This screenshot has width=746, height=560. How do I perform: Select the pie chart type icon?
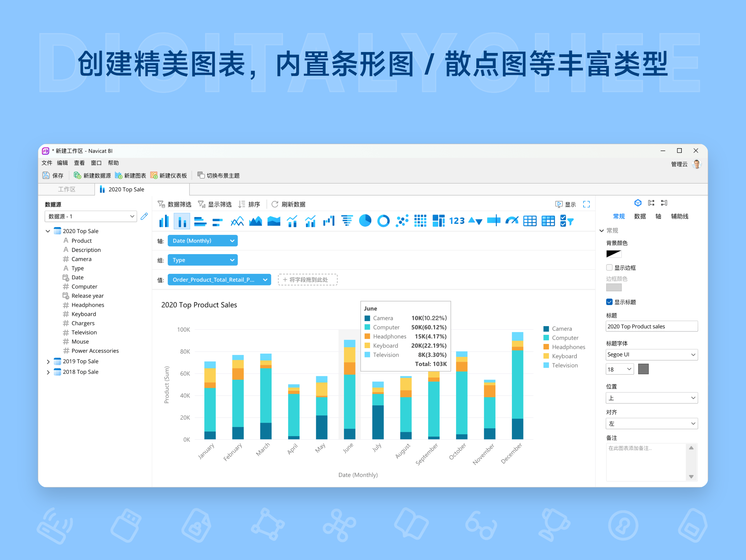[x=366, y=221]
